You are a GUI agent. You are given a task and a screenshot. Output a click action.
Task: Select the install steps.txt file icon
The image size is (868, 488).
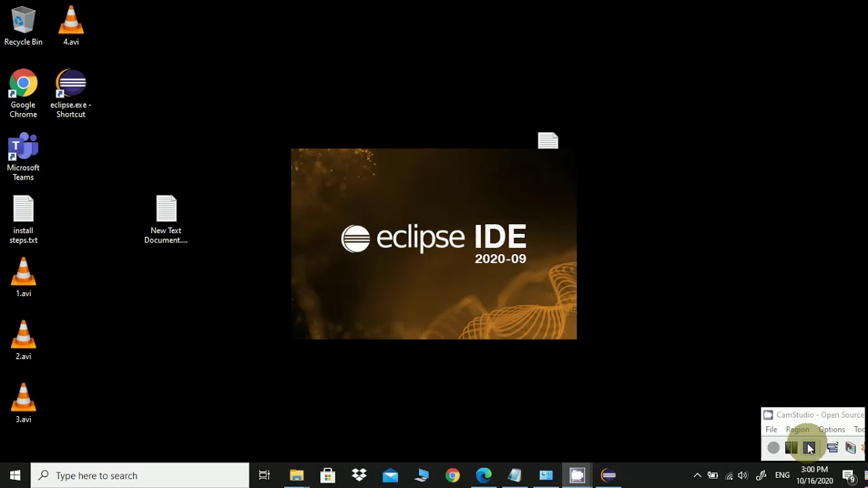click(23, 220)
